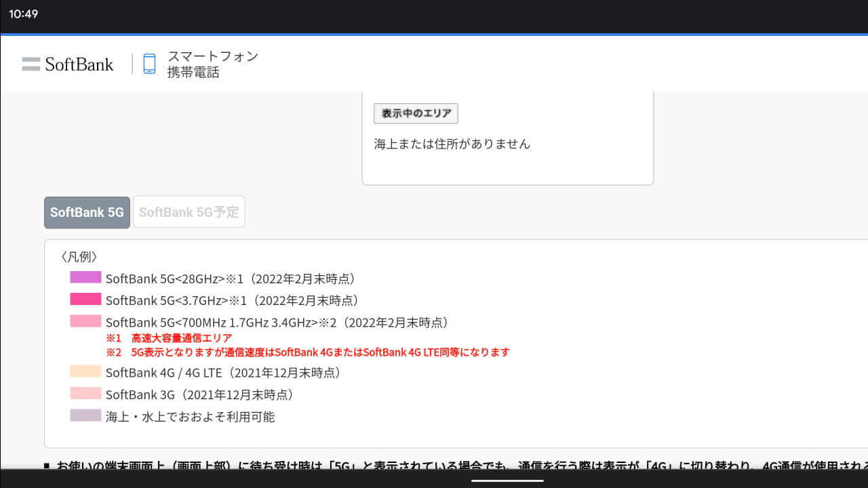Screen dimensions: 868x488
Task: Click the SoftBank 5G<28GHz> legend label
Action: click(231, 278)
